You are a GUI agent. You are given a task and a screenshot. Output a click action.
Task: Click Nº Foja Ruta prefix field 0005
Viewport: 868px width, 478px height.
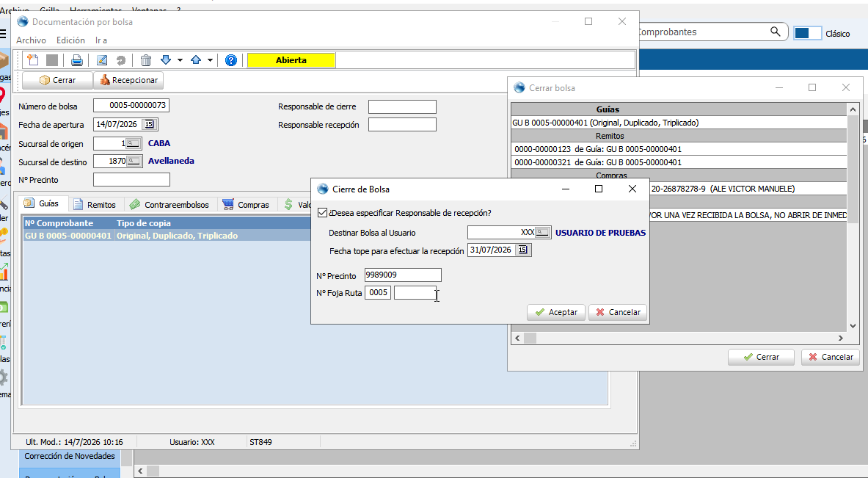(x=378, y=292)
